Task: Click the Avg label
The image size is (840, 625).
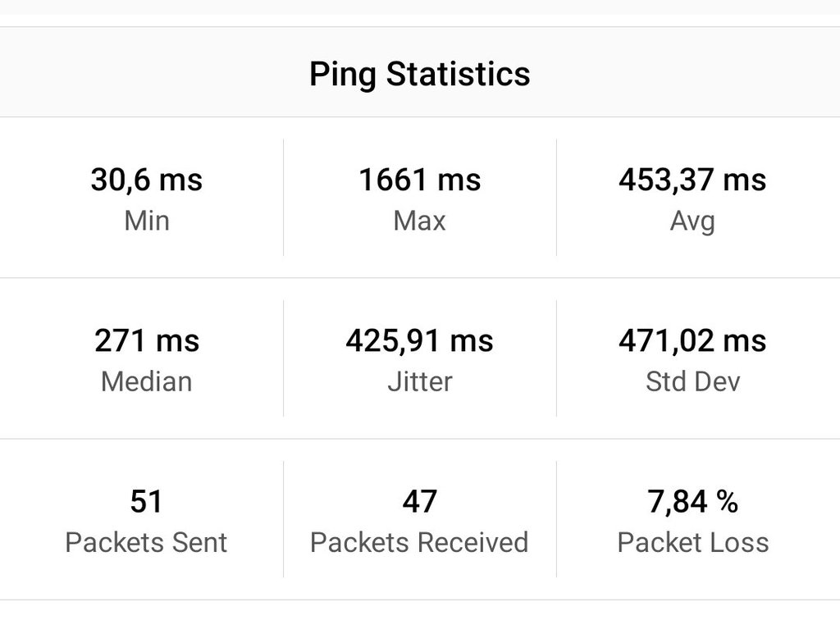Action: [x=692, y=221]
